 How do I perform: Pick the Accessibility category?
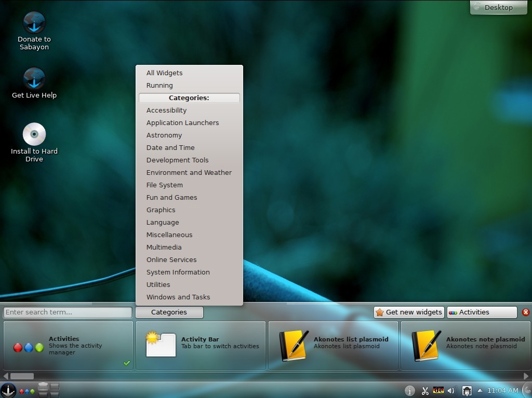189,110
